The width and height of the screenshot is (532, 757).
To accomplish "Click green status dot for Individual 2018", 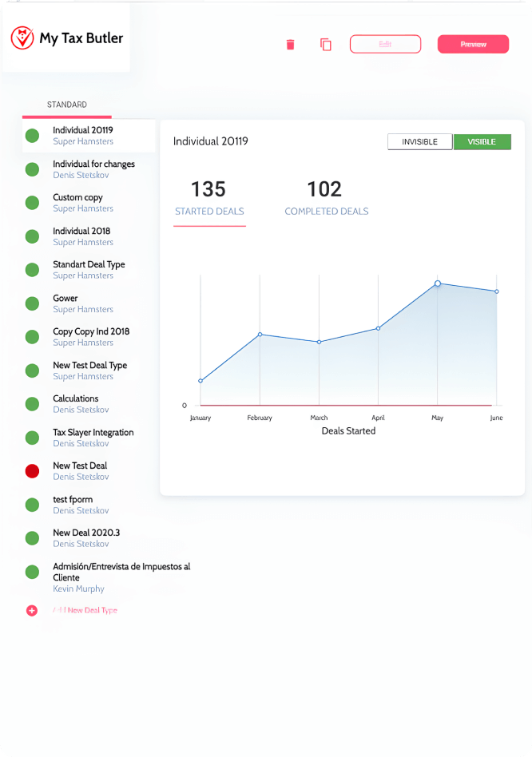I will click(32, 236).
